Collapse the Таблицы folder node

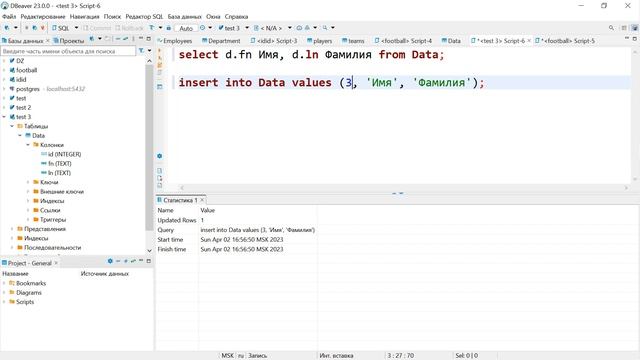[12, 126]
